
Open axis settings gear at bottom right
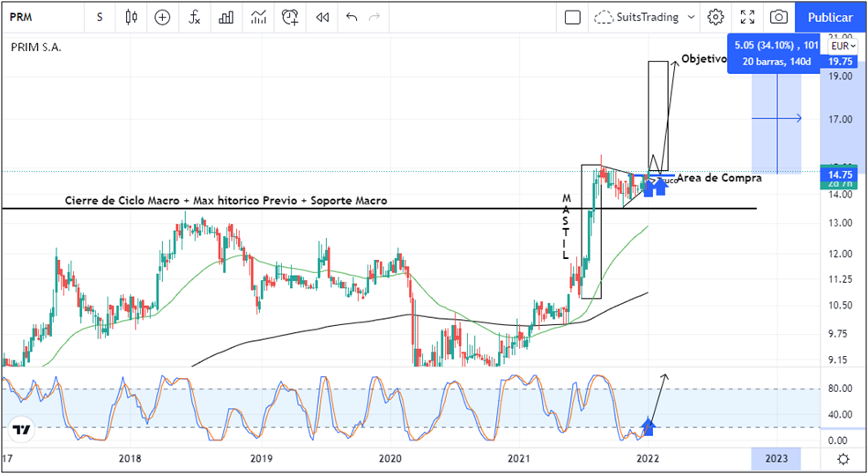(x=843, y=459)
